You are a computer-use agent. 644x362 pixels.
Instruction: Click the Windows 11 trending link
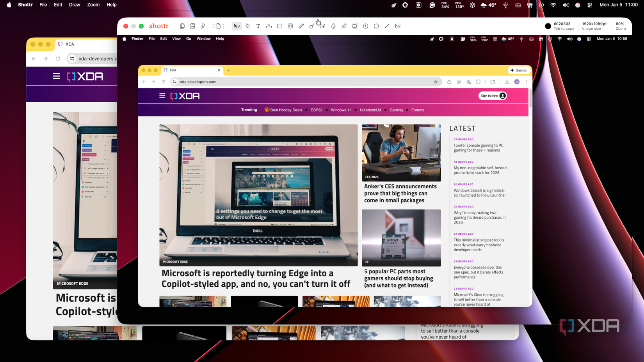pos(341,110)
